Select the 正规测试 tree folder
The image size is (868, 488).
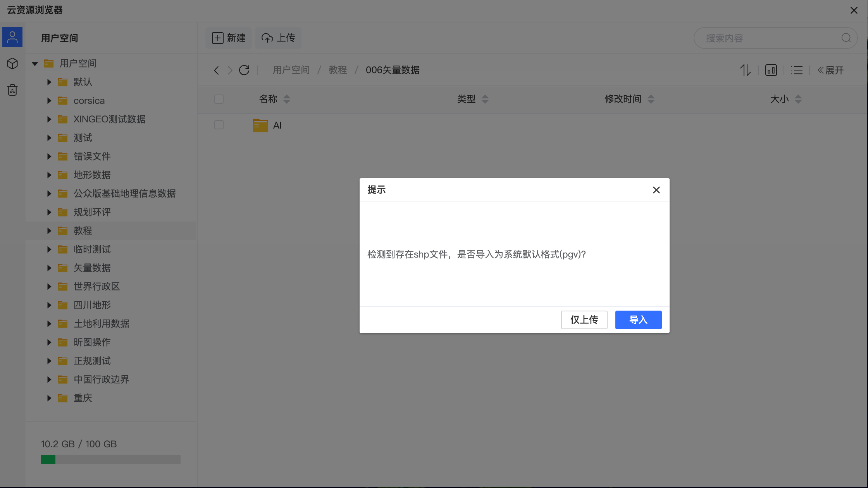pos(92,361)
